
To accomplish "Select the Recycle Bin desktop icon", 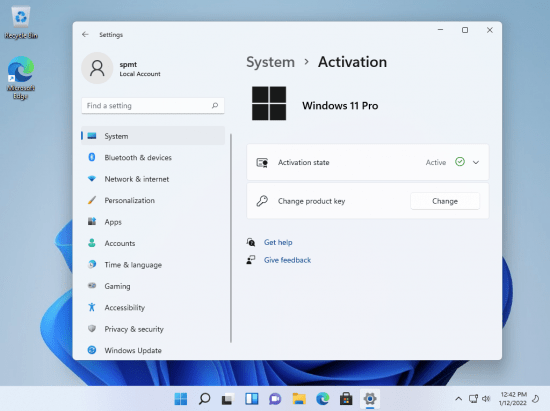I will click(x=21, y=23).
